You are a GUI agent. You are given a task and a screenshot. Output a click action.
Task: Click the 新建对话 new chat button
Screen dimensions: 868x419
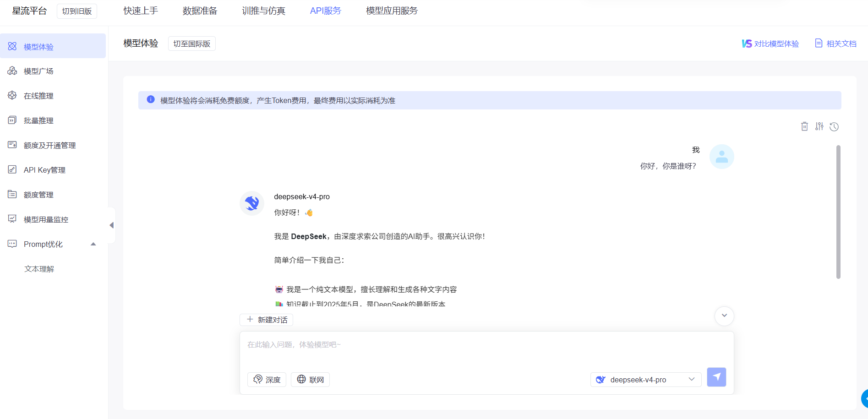(267, 320)
